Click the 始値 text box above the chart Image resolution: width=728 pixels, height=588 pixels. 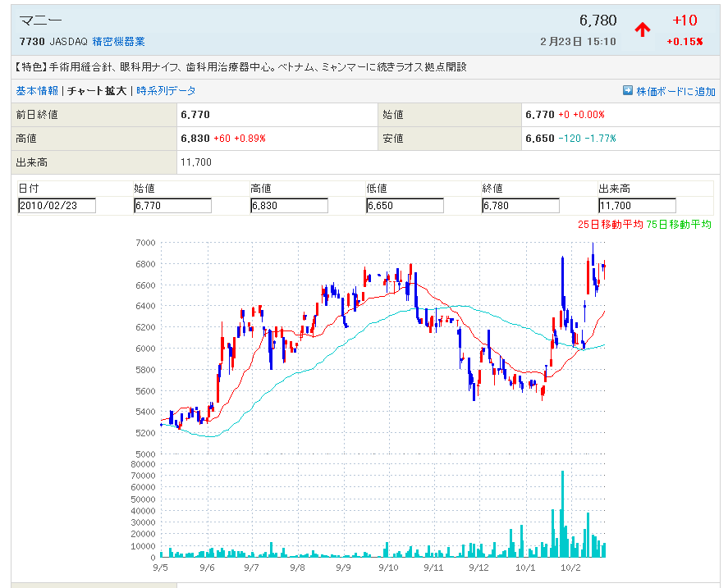click(172, 206)
